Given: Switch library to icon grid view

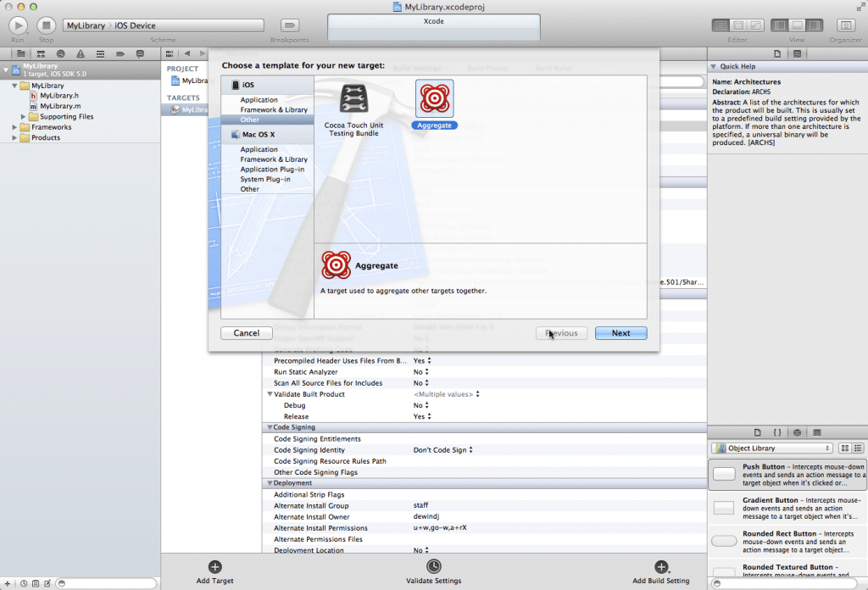Looking at the screenshot, I should coord(845,448).
